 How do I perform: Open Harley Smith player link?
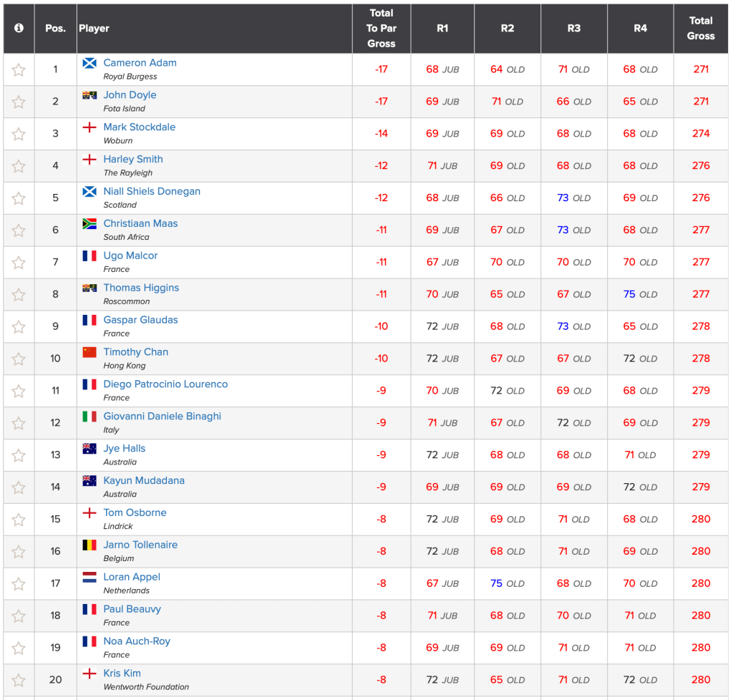133,159
